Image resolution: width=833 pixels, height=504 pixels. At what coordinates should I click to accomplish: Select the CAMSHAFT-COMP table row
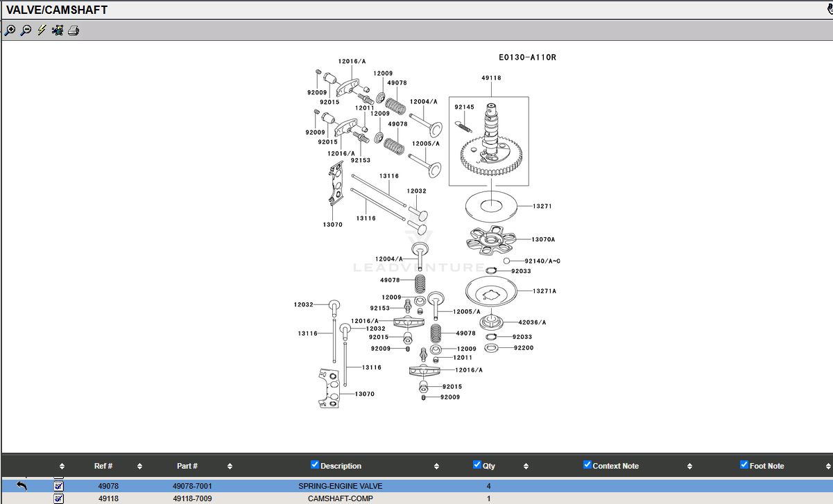pos(340,498)
